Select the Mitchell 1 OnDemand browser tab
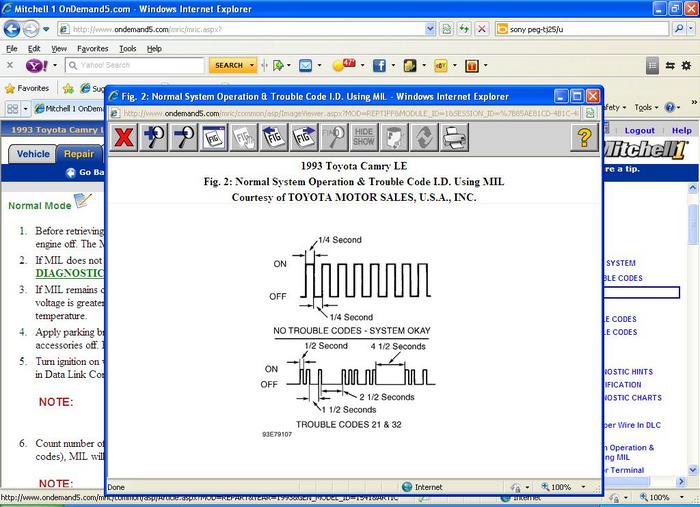Image resolution: width=700 pixels, height=507 pixels. point(70,108)
